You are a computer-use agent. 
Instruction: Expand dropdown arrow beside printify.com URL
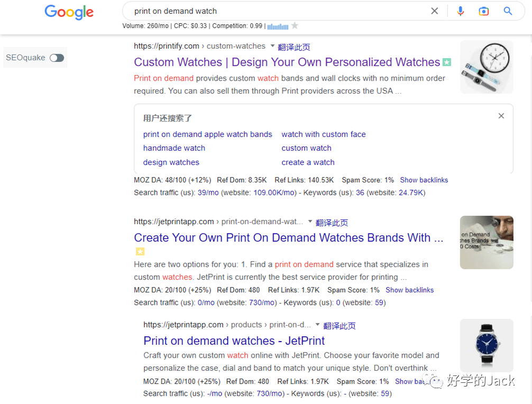click(272, 45)
